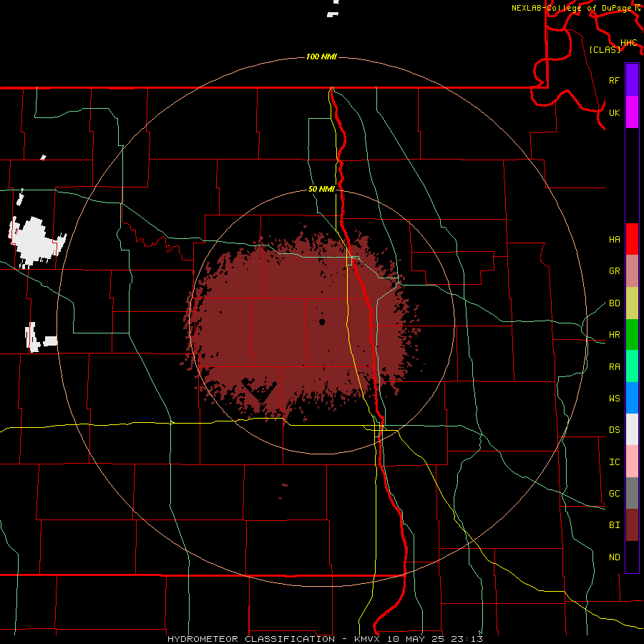This screenshot has width=644, height=644.
Task: Click the 100 NMI range ring label
Action: pos(321,57)
